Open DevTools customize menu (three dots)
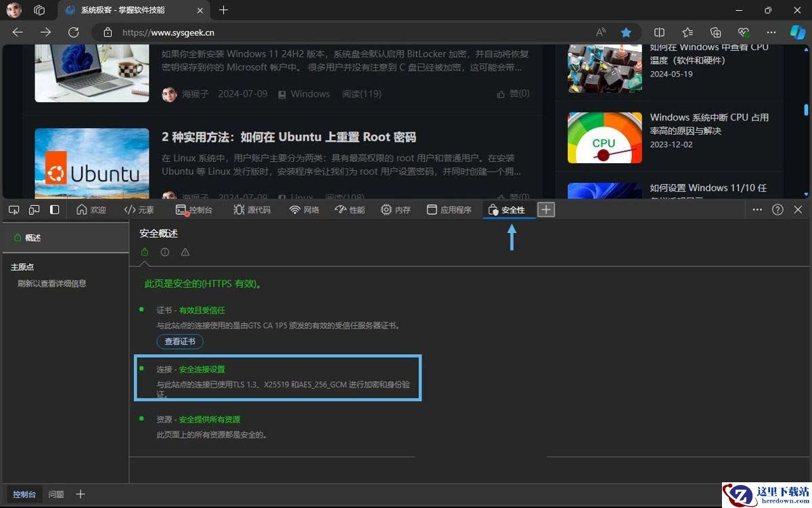The height and width of the screenshot is (508, 812). coord(757,210)
